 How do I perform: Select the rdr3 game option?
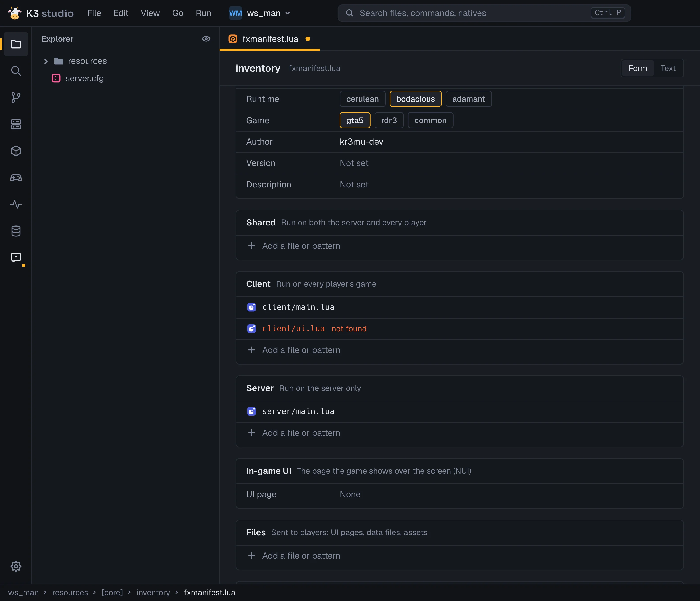(389, 120)
